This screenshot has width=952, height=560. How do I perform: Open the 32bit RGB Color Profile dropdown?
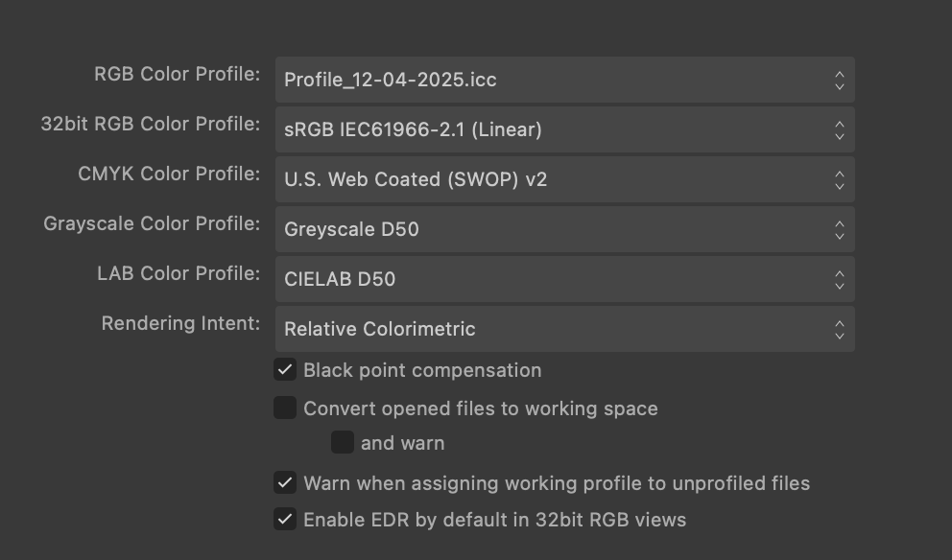565,129
